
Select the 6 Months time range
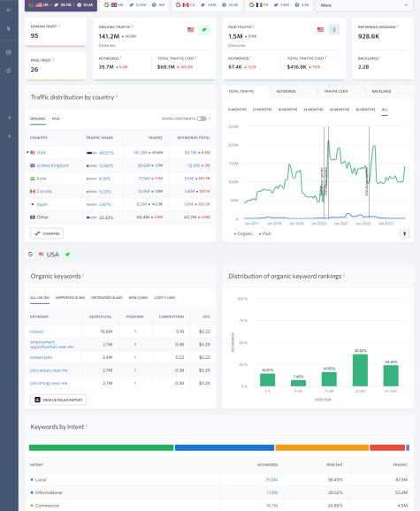[x=237, y=110]
